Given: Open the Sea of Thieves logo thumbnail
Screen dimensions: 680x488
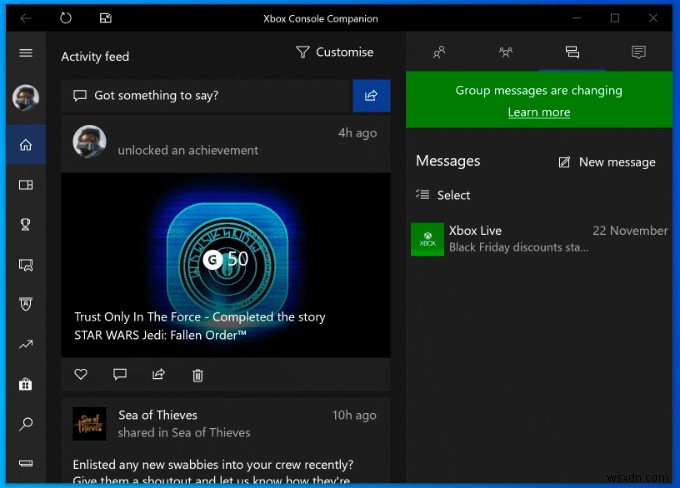Looking at the screenshot, I should (89, 424).
